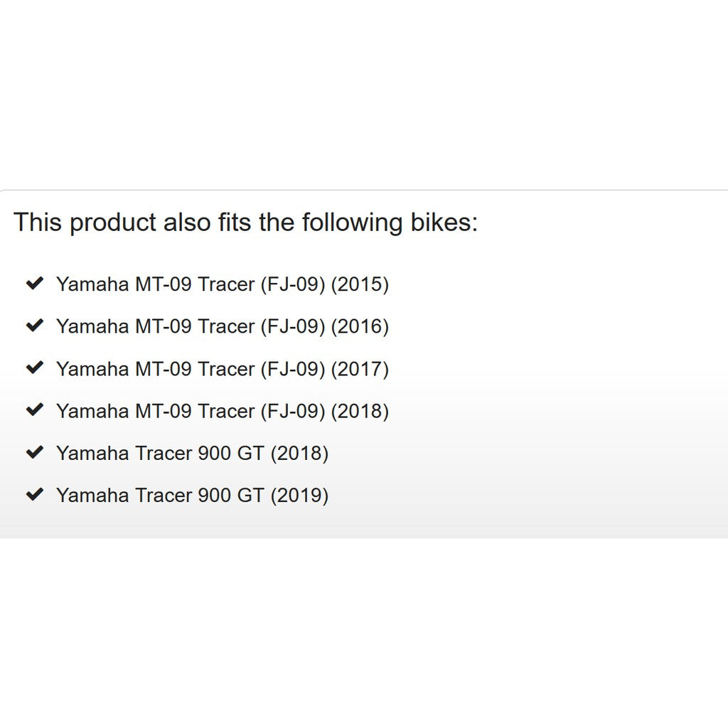Screen dimensions: 728x728
Task: Click the checkmark beside MT-09 Tracer 2018
Action: coord(34,410)
